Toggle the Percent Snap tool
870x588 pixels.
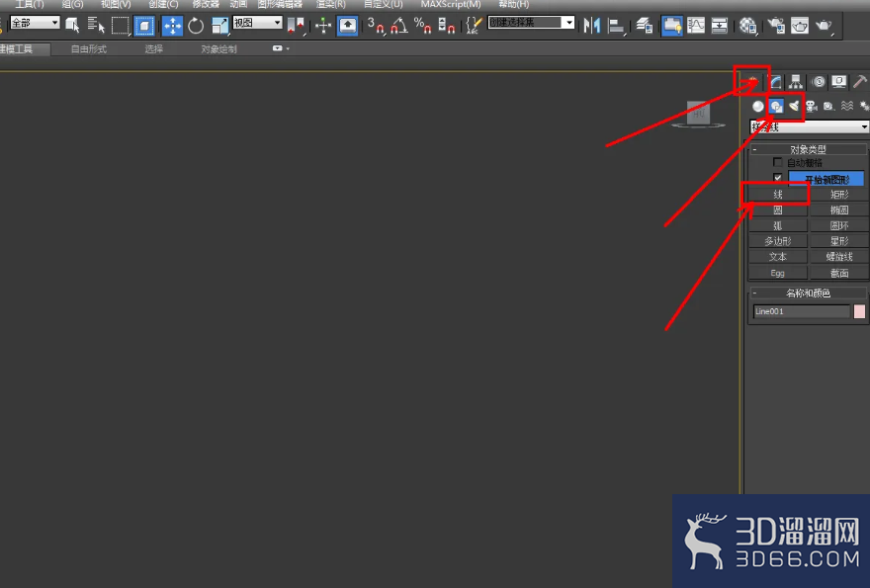point(423,26)
